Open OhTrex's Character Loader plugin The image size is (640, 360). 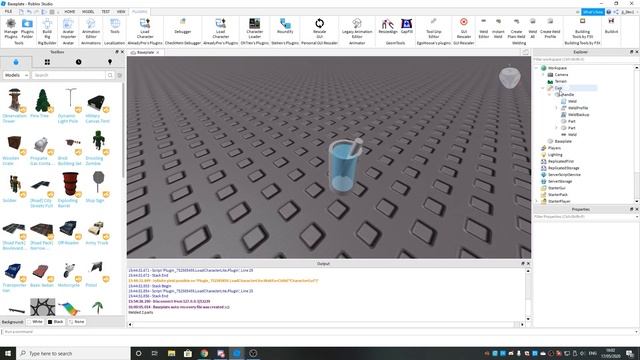(254, 29)
